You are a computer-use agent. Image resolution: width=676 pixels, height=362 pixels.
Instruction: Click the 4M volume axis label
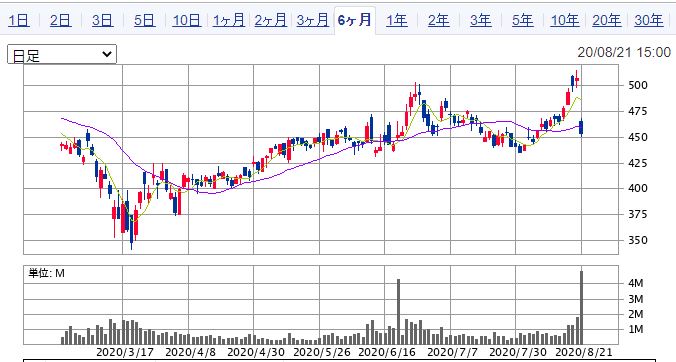635,283
